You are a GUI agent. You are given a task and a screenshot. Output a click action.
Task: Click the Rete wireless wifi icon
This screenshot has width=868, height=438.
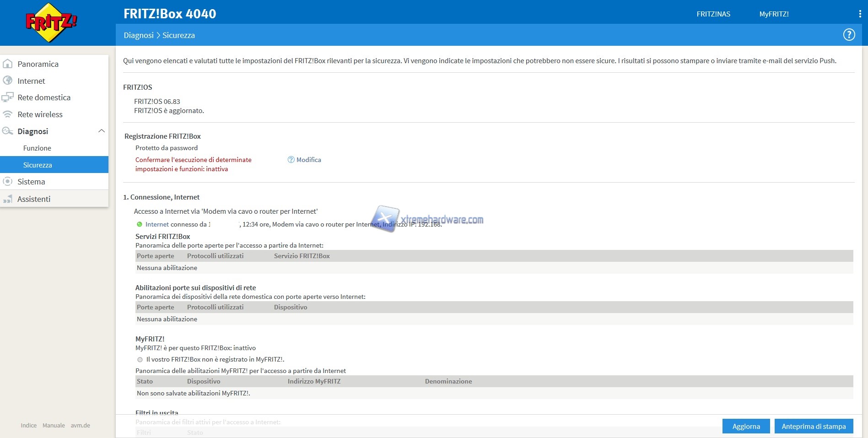point(8,114)
